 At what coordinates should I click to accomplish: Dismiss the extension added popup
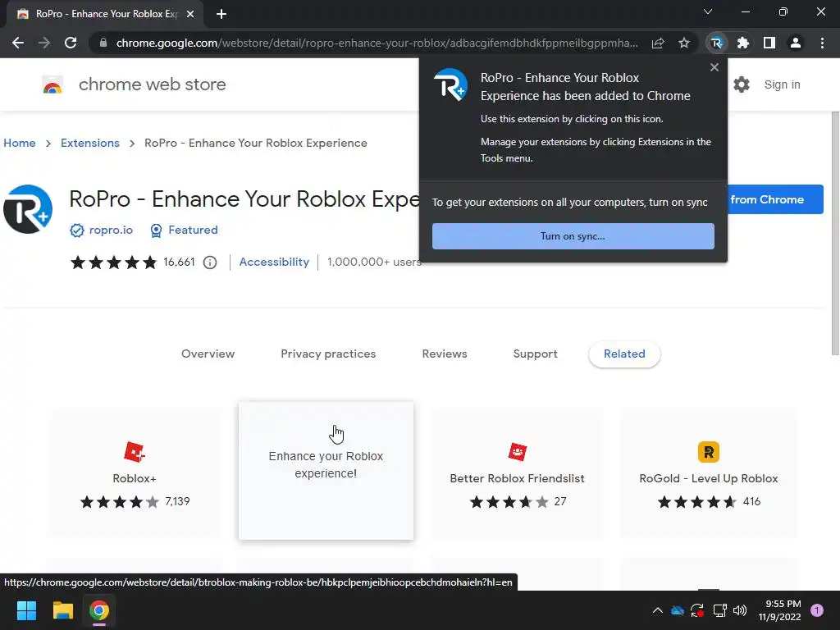click(x=714, y=67)
